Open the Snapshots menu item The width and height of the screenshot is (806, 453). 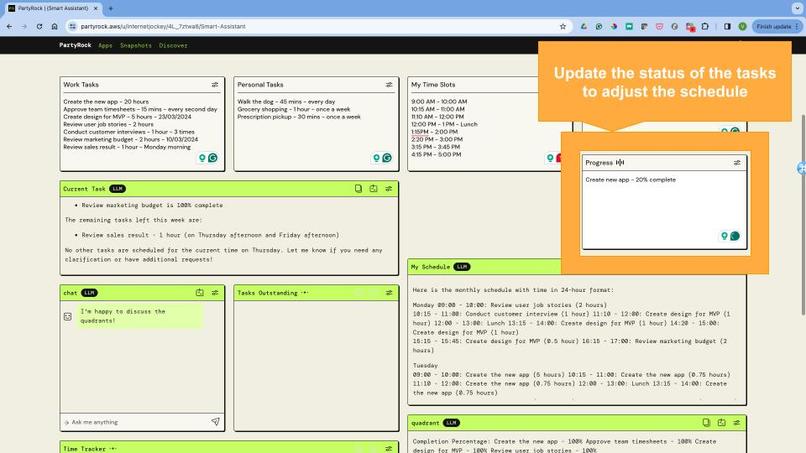136,45
